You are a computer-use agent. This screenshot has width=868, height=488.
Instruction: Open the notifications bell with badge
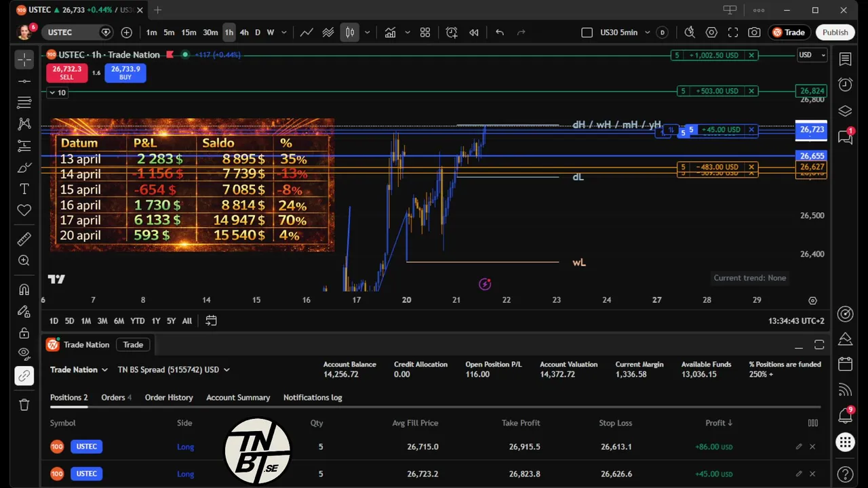click(845, 415)
